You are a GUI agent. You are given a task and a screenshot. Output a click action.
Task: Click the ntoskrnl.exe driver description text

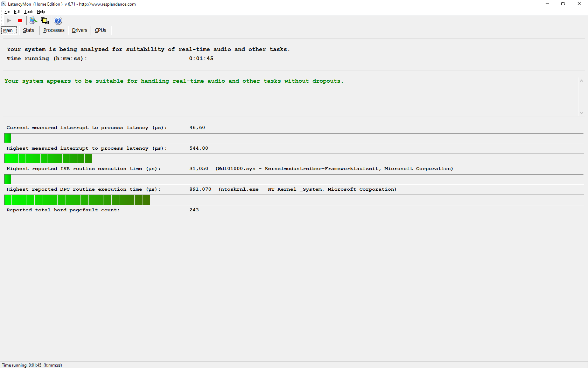308,189
